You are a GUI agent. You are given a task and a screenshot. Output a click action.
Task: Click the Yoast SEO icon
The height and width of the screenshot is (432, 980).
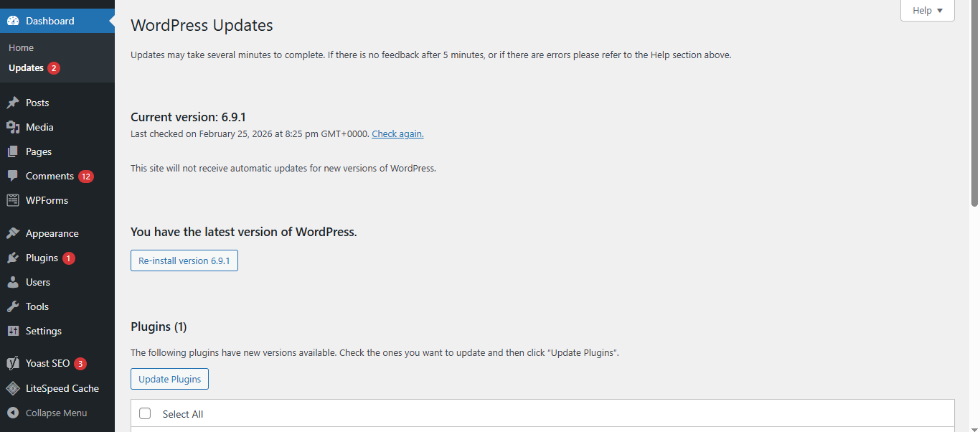click(12, 363)
